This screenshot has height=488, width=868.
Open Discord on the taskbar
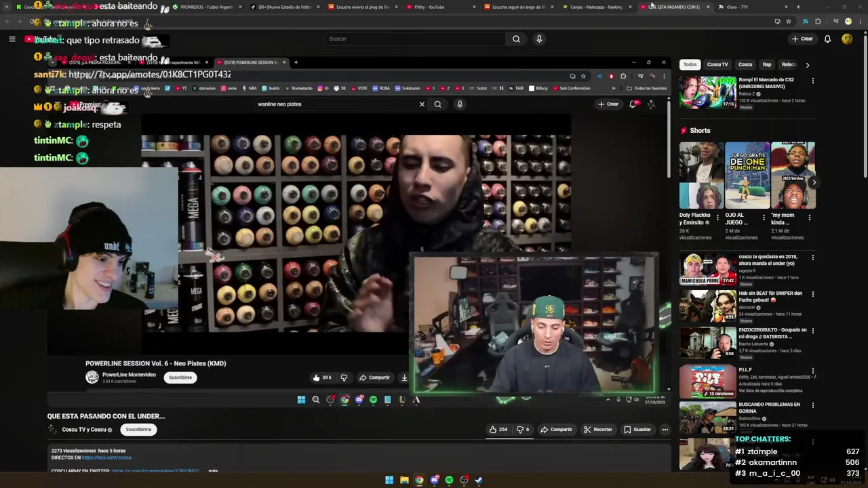point(434,480)
